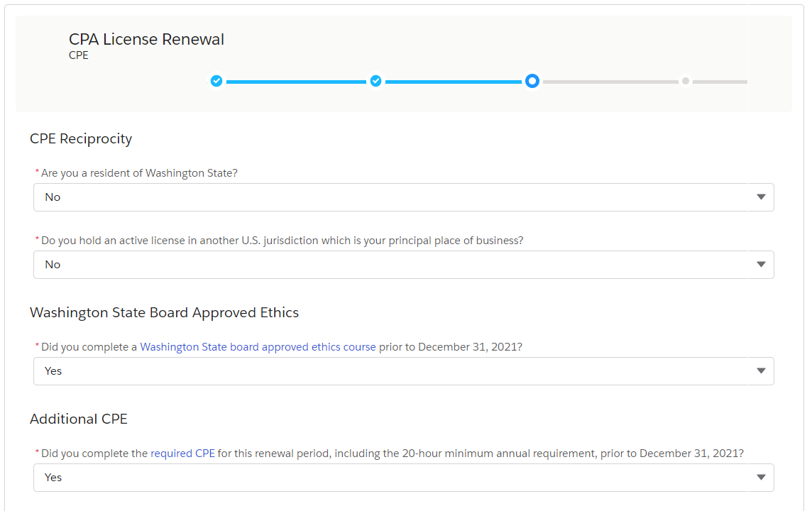Image resolution: width=812 pixels, height=511 pixels.
Task: Click the arrow on Washington resident dropdown
Action: click(761, 197)
